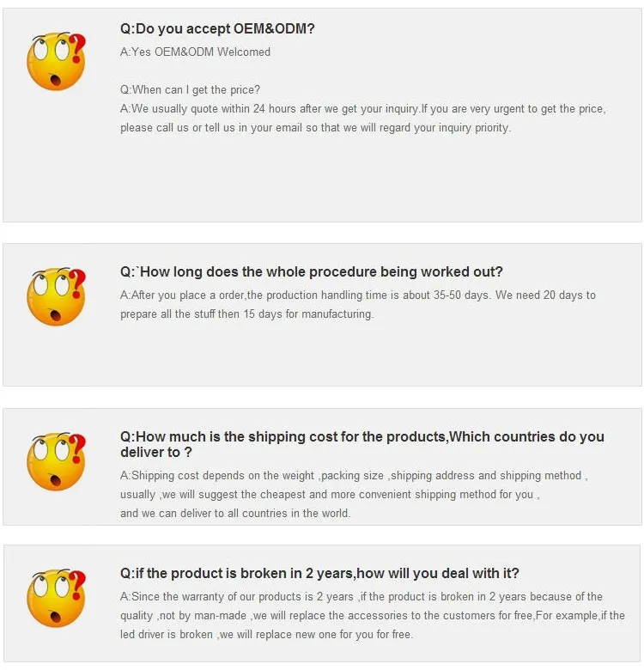644x670 pixels.
Task: Click the answer about quoting within 24 hours
Action: (362, 109)
